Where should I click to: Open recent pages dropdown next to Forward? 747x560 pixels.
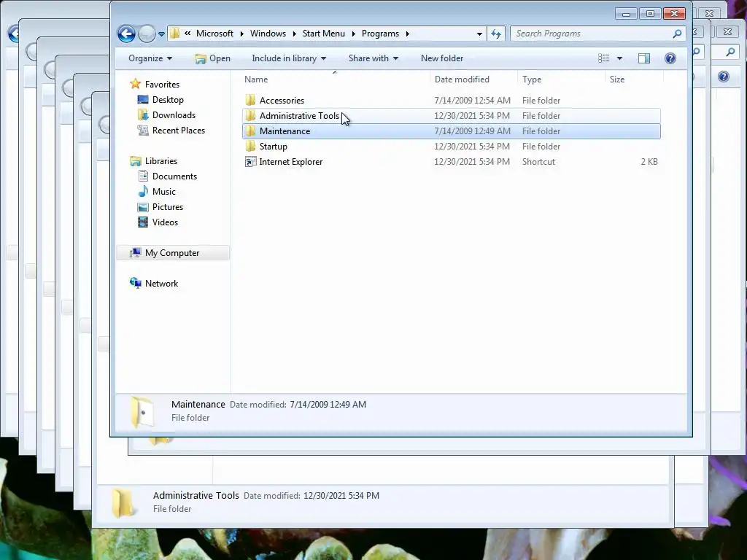pos(161,34)
